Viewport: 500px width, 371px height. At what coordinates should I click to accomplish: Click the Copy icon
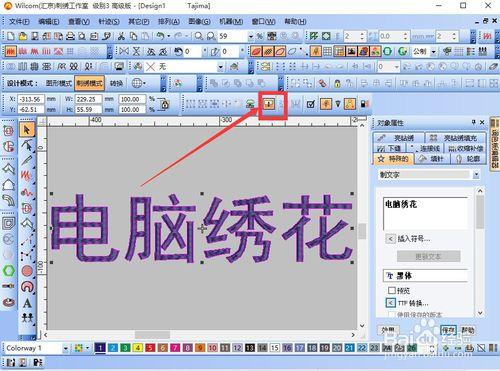(x=133, y=36)
